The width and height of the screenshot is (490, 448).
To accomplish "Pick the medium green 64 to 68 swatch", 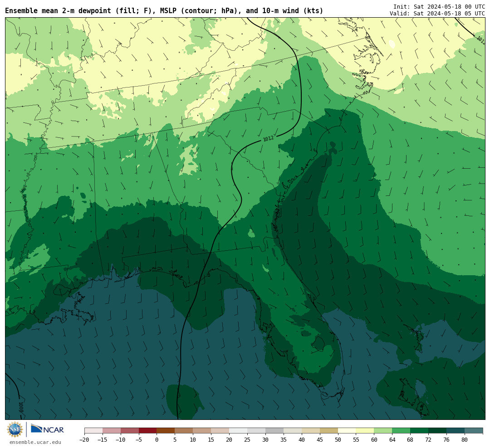I will coord(402,431).
